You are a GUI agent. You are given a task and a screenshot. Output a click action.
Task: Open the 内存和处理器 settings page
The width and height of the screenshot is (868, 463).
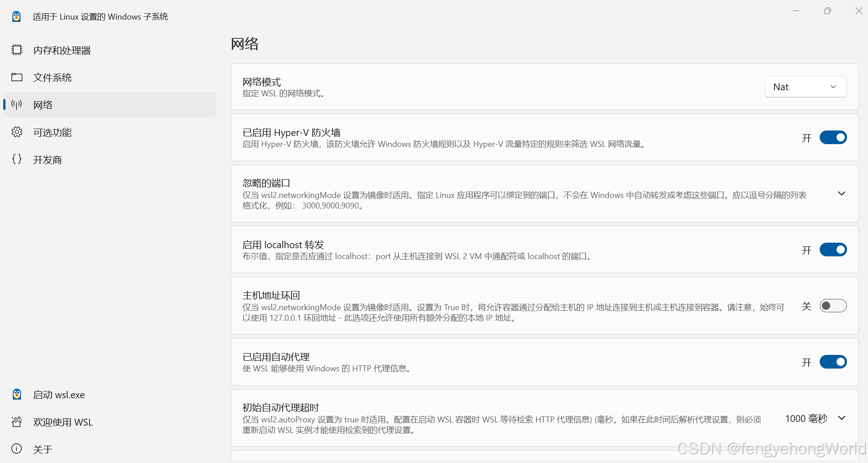point(109,50)
